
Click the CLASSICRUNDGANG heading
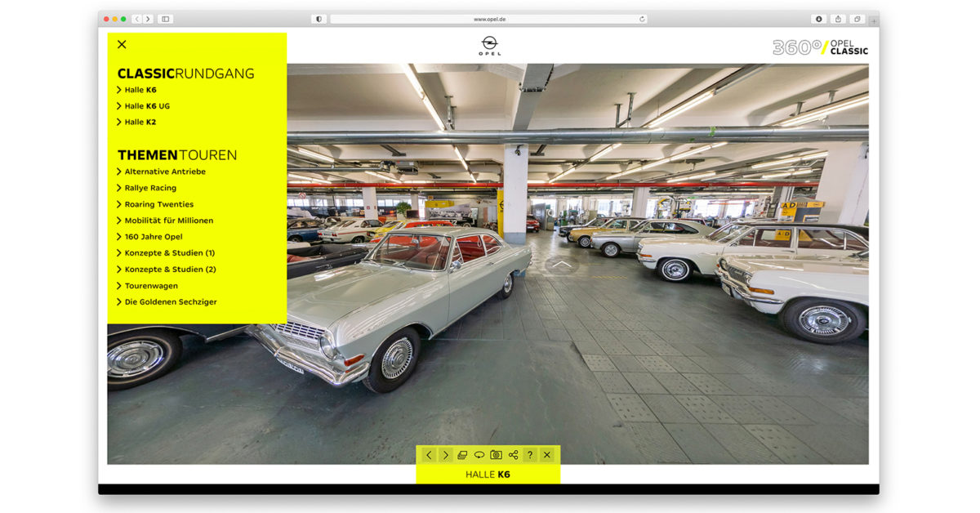[x=186, y=74]
